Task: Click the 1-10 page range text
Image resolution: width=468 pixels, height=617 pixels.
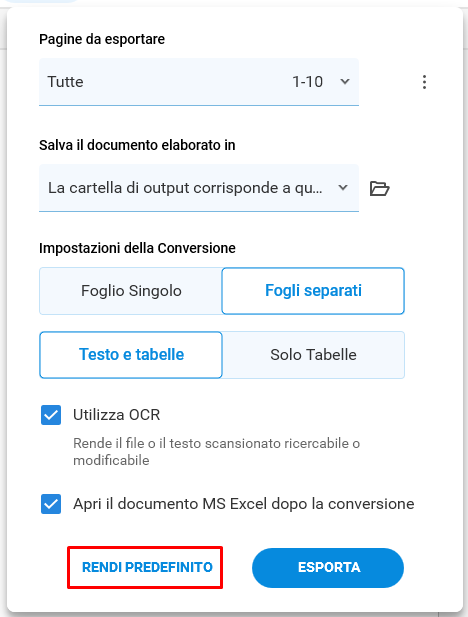Action: point(307,82)
